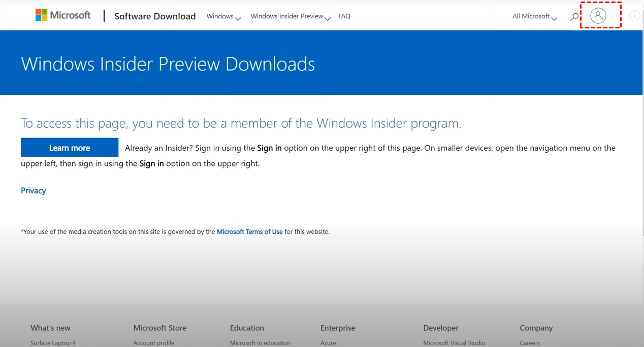The height and width of the screenshot is (347, 644).
Task: Click the Enterprise footer heading
Action: tap(338, 328)
